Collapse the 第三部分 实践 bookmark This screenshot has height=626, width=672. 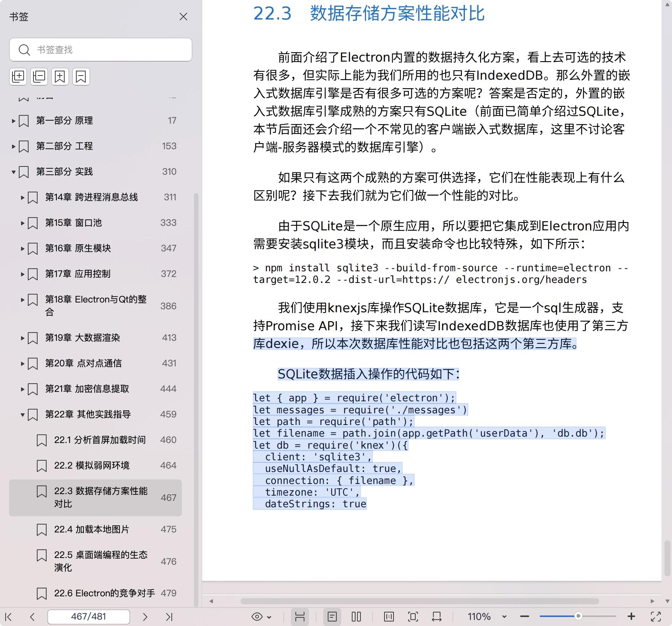tap(14, 172)
